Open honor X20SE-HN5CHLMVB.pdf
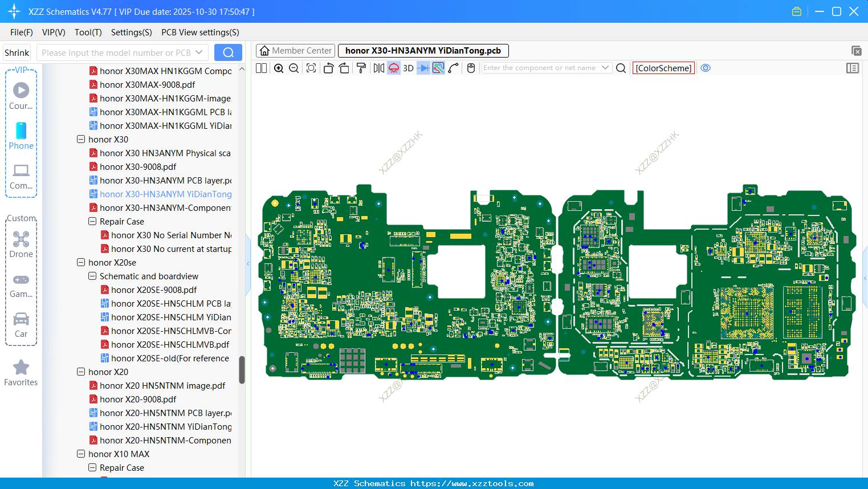The width and height of the screenshot is (868, 489). pyautogui.click(x=165, y=344)
